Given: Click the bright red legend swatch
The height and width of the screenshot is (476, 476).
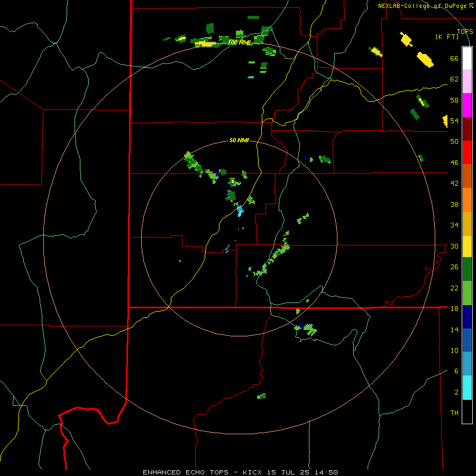Looking at the screenshot, I should pyautogui.click(x=467, y=152).
